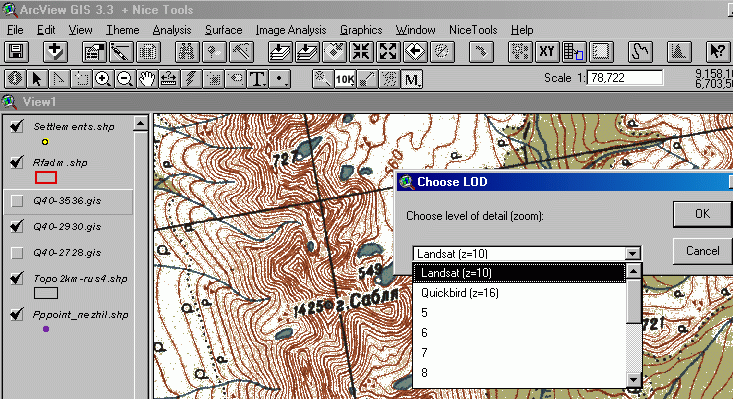Click the table with blue square icon

click(x=574, y=52)
